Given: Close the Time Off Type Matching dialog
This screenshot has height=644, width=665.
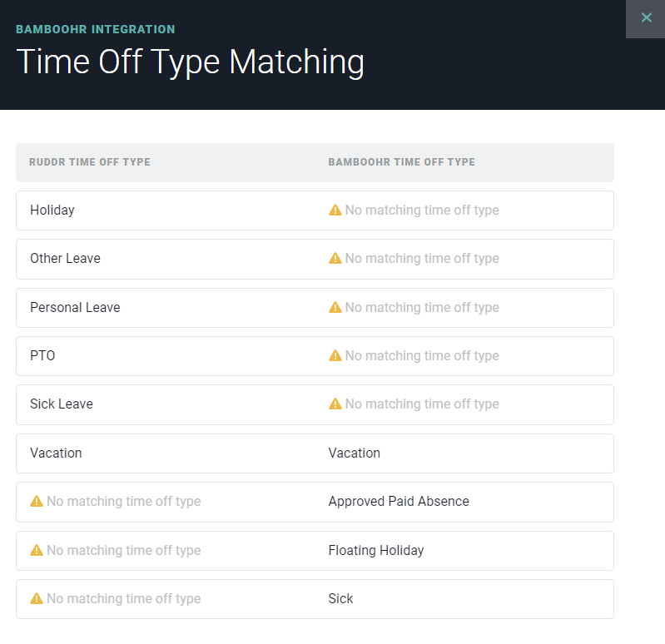Looking at the screenshot, I should pos(646,18).
